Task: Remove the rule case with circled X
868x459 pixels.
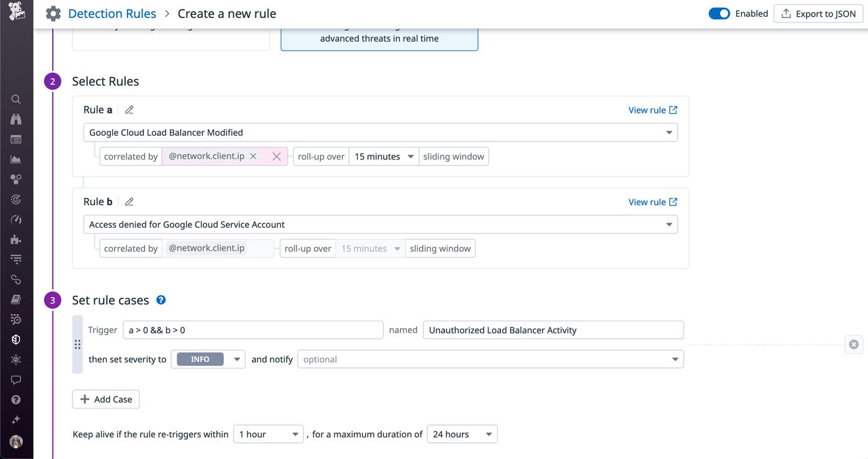Action: tap(854, 344)
